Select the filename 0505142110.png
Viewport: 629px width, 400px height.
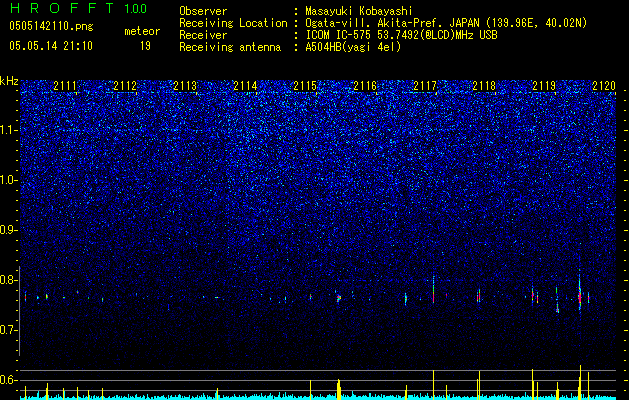(x=51, y=26)
